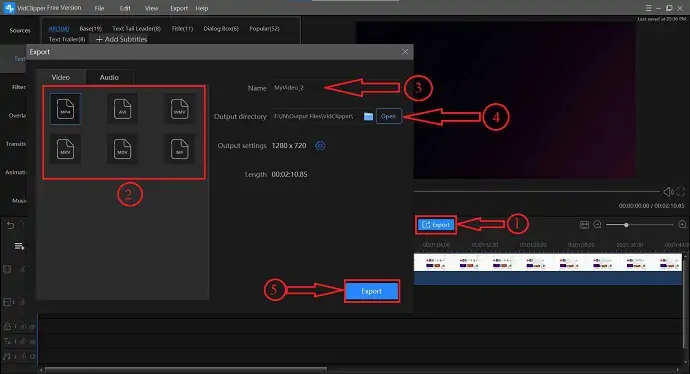Viewport: 690px width, 374px height.
Task: Adjust the timeline zoom slider
Action: pyautogui.click(x=639, y=225)
